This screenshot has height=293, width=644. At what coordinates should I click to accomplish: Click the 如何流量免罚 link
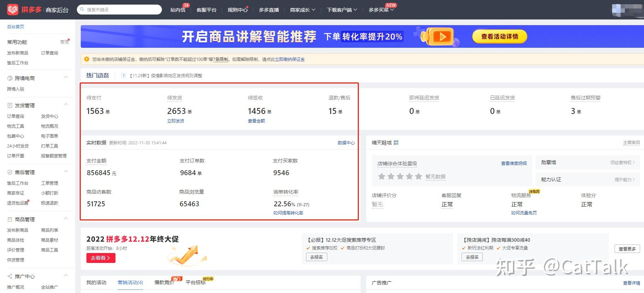(x=524, y=213)
